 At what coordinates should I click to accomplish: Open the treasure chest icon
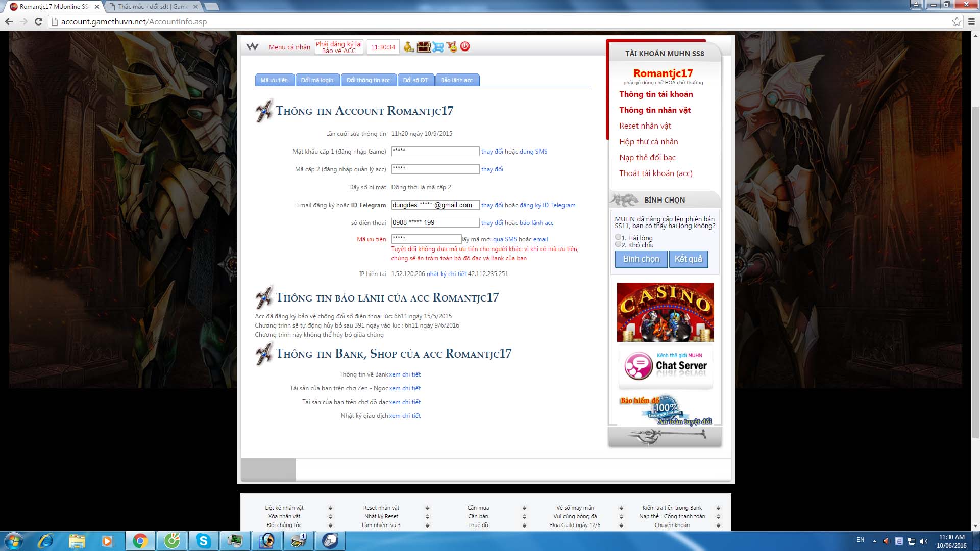[424, 47]
